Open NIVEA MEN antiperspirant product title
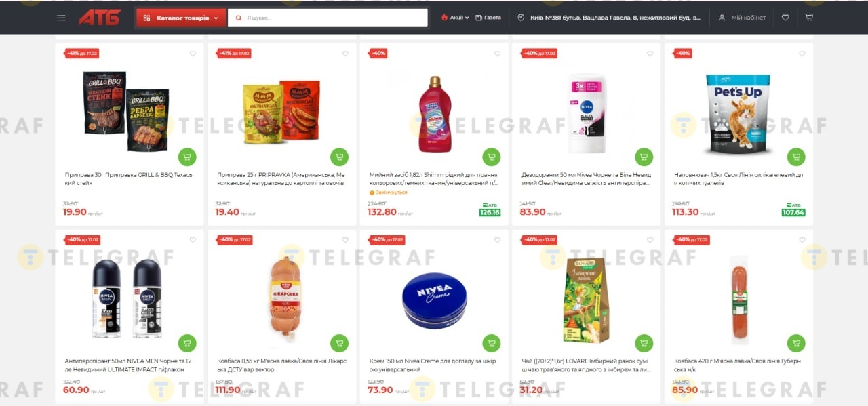 (129, 365)
